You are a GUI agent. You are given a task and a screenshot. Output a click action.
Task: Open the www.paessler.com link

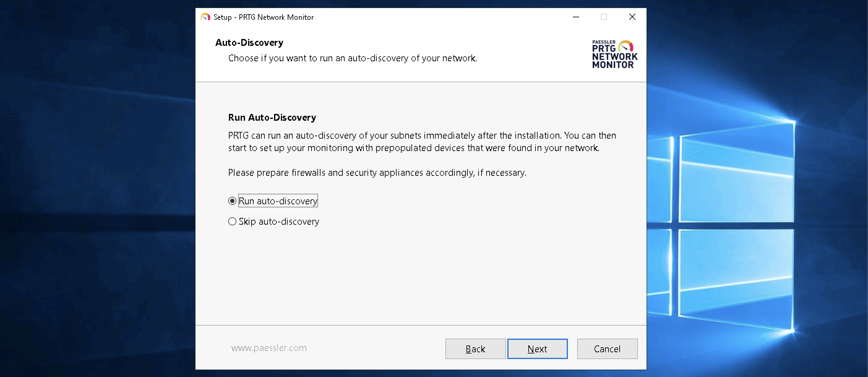269,348
